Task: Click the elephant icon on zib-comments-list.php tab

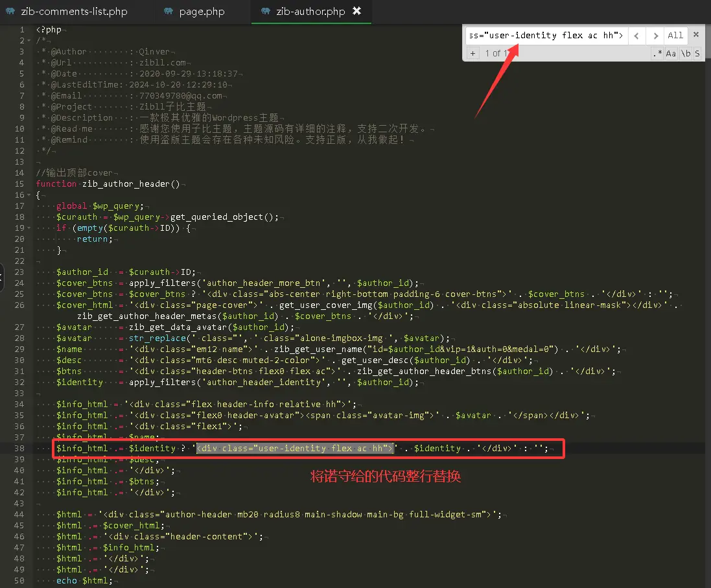Action: coord(12,12)
